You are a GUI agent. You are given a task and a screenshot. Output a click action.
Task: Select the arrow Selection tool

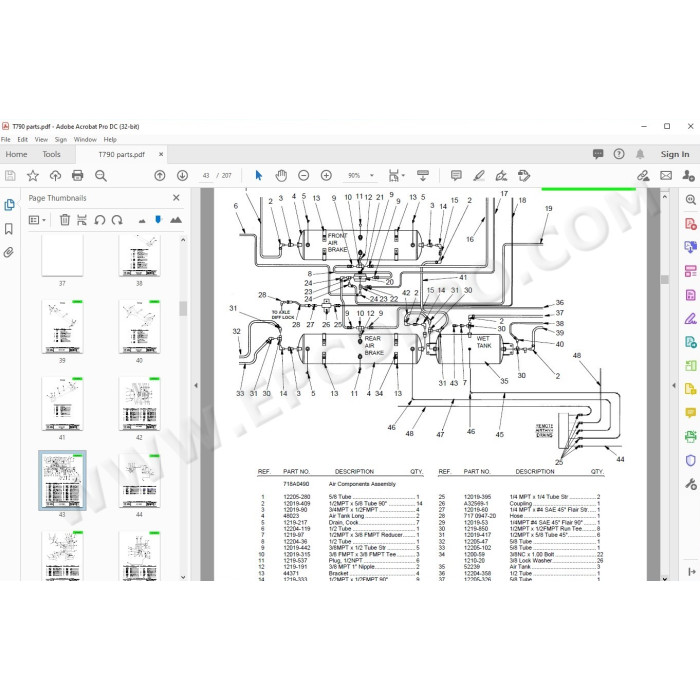[258, 175]
